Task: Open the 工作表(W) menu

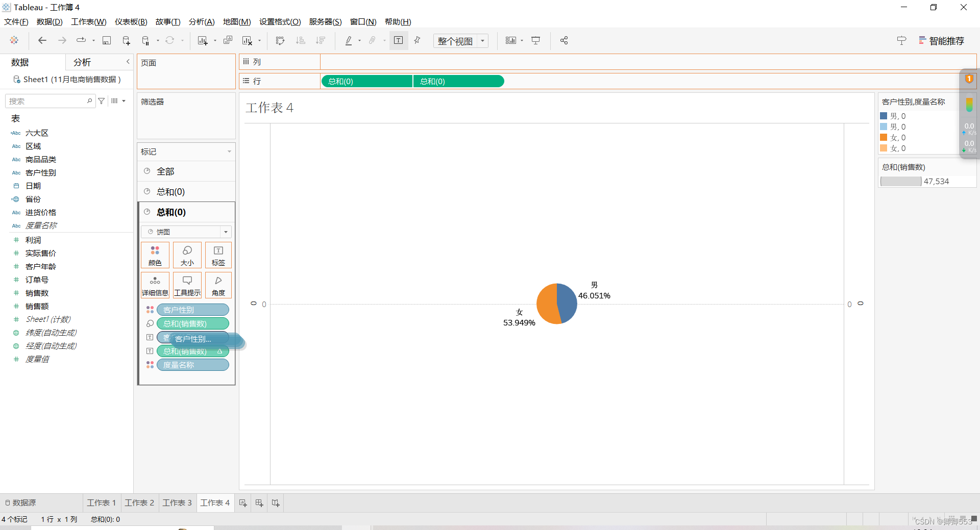Action: click(89, 21)
